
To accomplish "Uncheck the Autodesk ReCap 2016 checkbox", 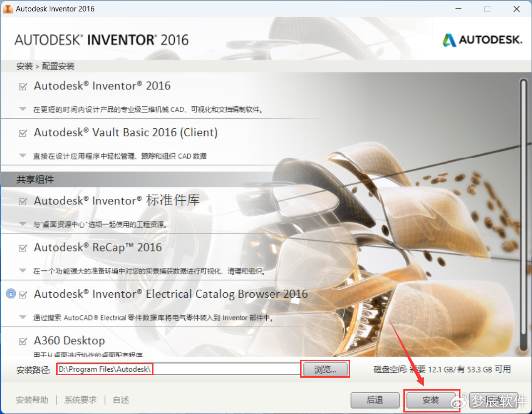I will (23, 248).
